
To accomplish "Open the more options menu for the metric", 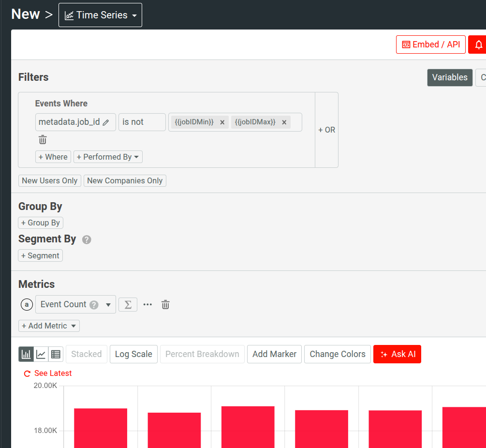I will click(147, 304).
